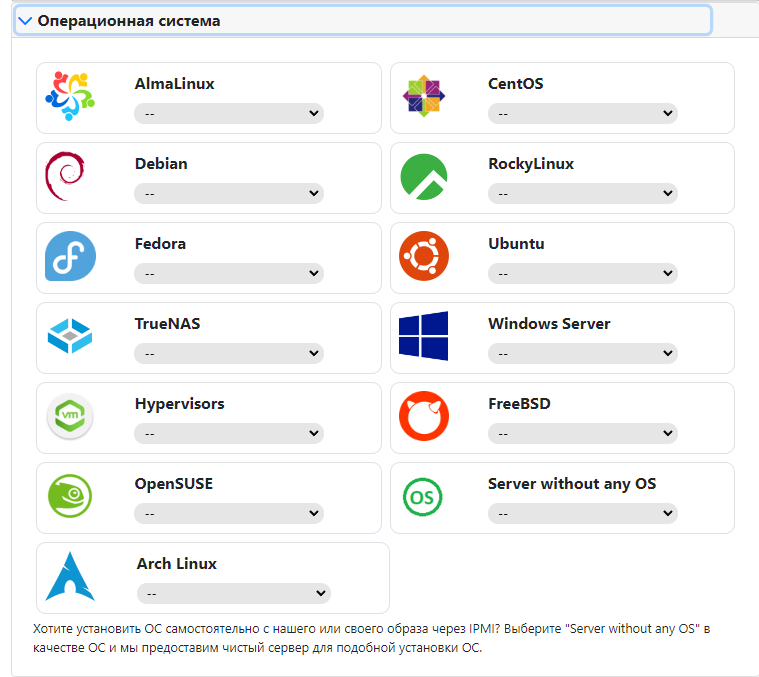
Task: Open the RockyLinux version dropdown
Action: click(583, 193)
